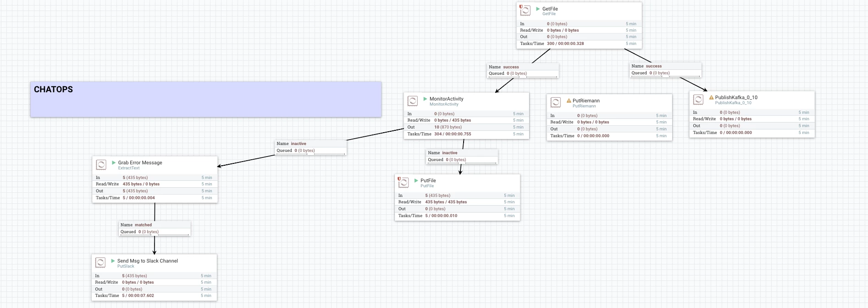Click the PutRiemann processor name
868x308 pixels.
tap(586, 101)
